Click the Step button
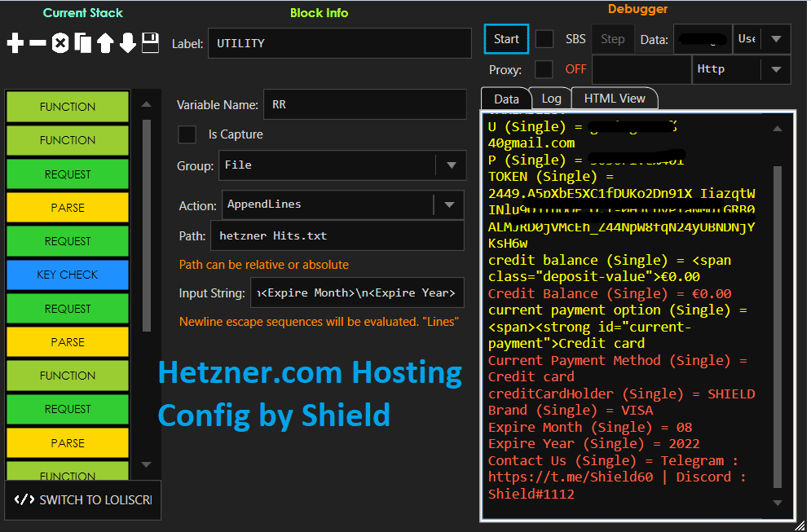 [613, 39]
